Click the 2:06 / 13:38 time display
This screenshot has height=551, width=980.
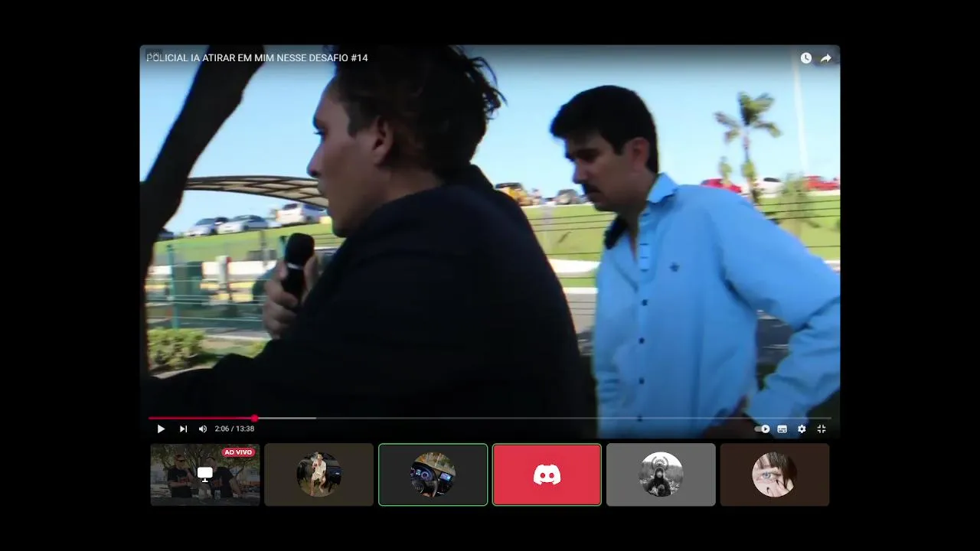pos(234,429)
